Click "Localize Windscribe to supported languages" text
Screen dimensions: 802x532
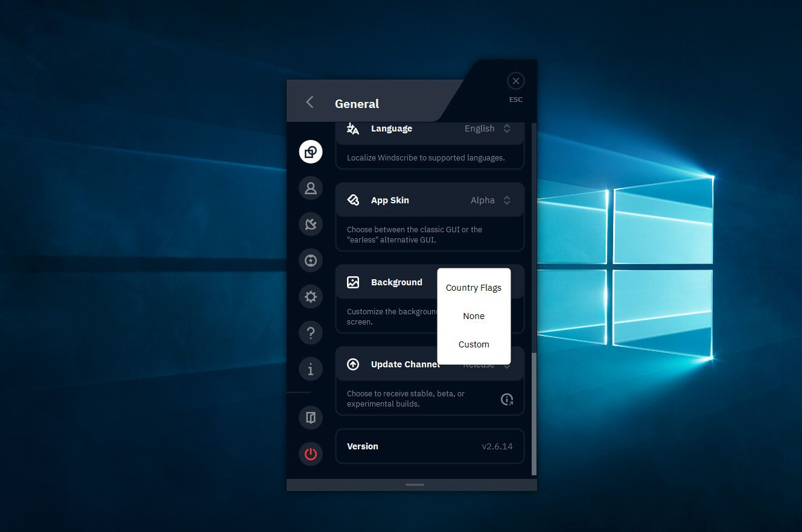425,158
